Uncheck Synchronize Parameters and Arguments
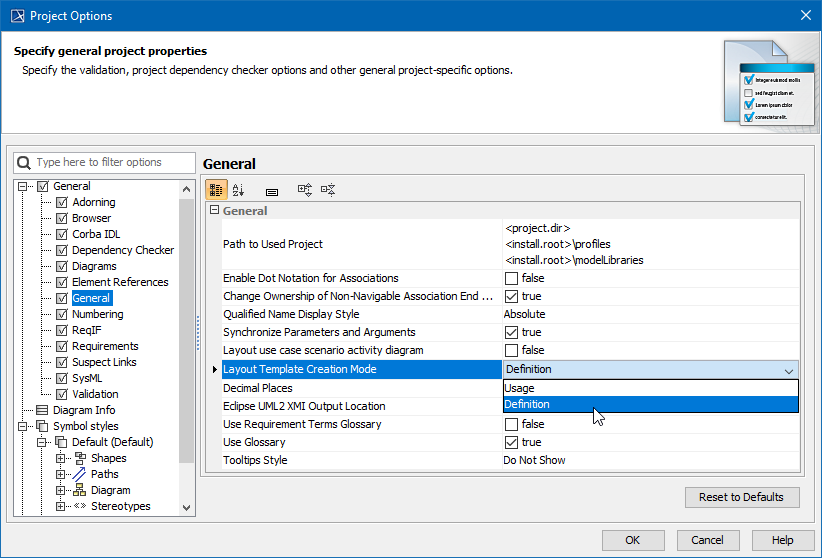This screenshot has height=558, width=822. [511, 332]
